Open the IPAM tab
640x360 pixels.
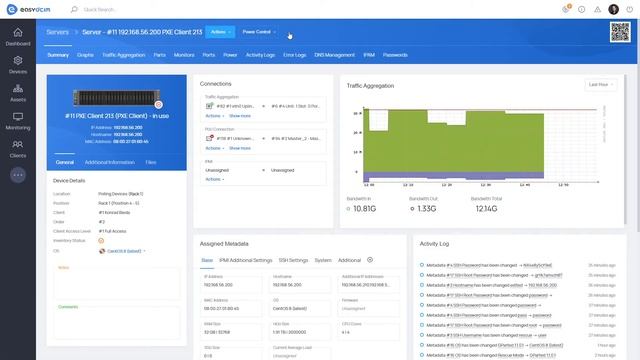pos(369,55)
